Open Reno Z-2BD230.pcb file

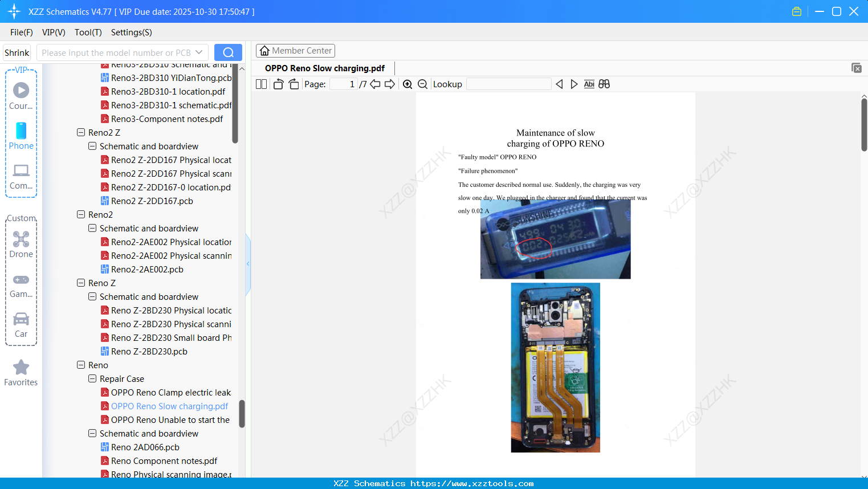click(144, 351)
